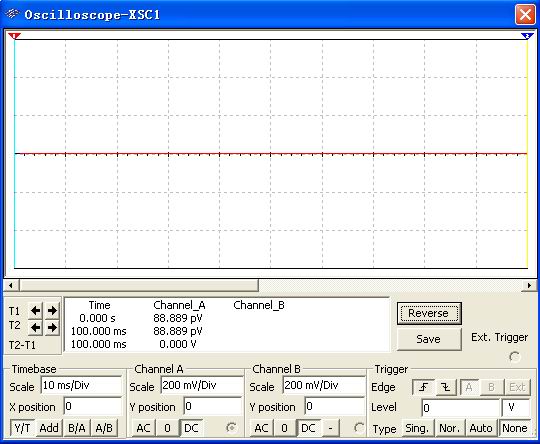Set Channel B coupling to DC
540x444 pixels.
[x=308, y=428]
